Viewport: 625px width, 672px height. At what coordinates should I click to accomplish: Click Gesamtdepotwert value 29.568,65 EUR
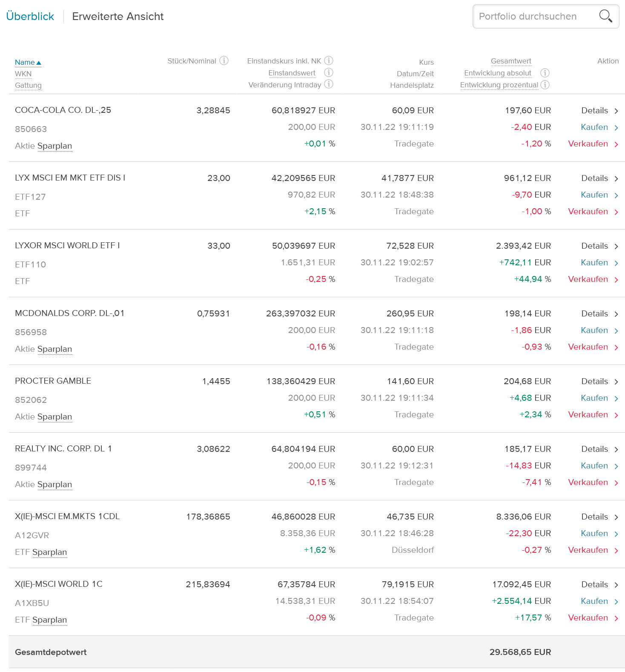click(x=520, y=652)
